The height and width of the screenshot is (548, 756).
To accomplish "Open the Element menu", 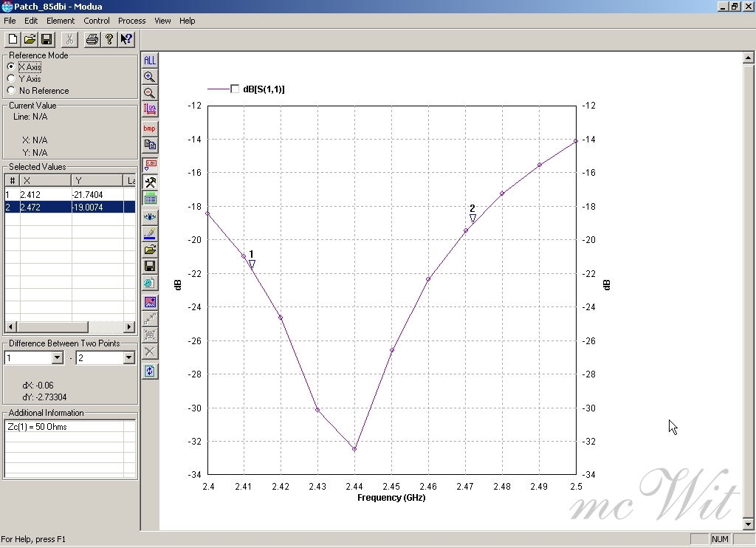I will pos(61,21).
